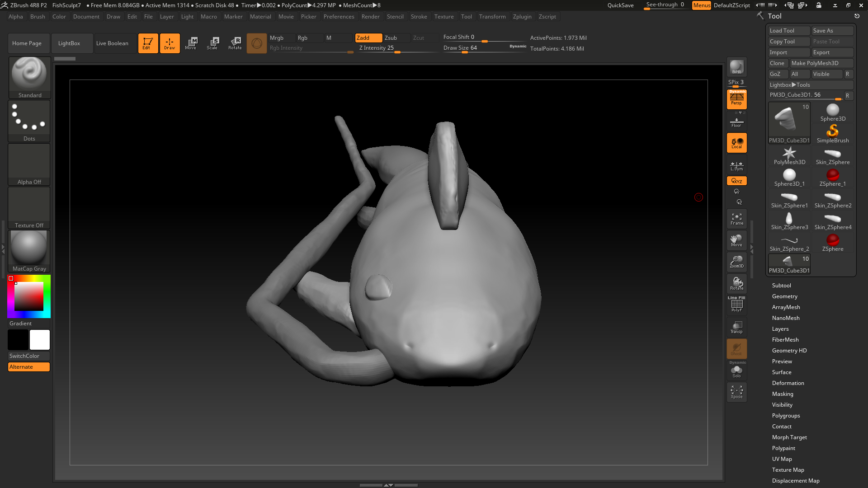Open the Render menu
The width and height of the screenshot is (868, 488).
pyautogui.click(x=370, y=17)
